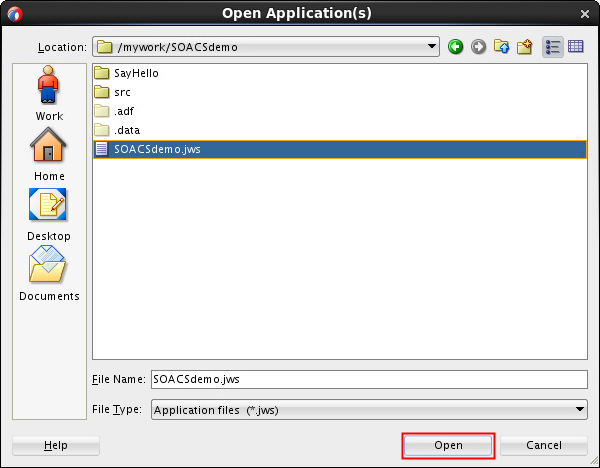Jump to the Documents shortcut

coord(49,274)
